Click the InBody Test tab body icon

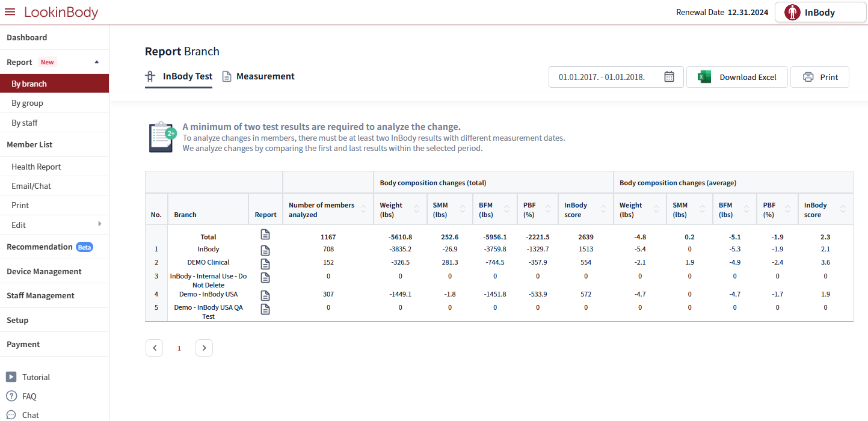click(151, 76)
